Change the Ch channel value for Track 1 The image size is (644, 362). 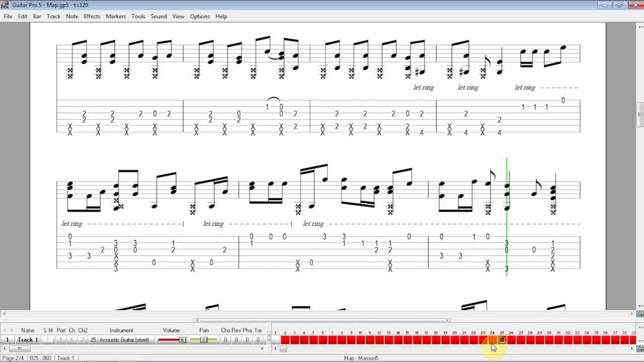click(72, 340)
